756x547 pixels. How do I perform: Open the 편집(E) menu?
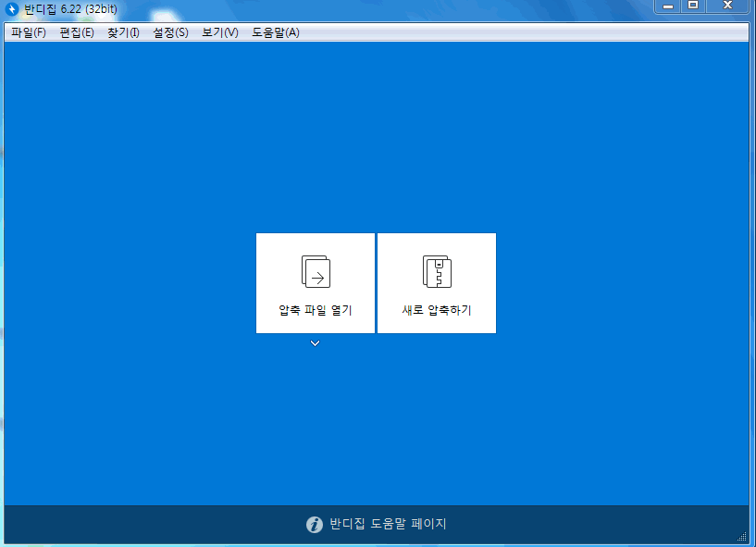coord(76,32)
